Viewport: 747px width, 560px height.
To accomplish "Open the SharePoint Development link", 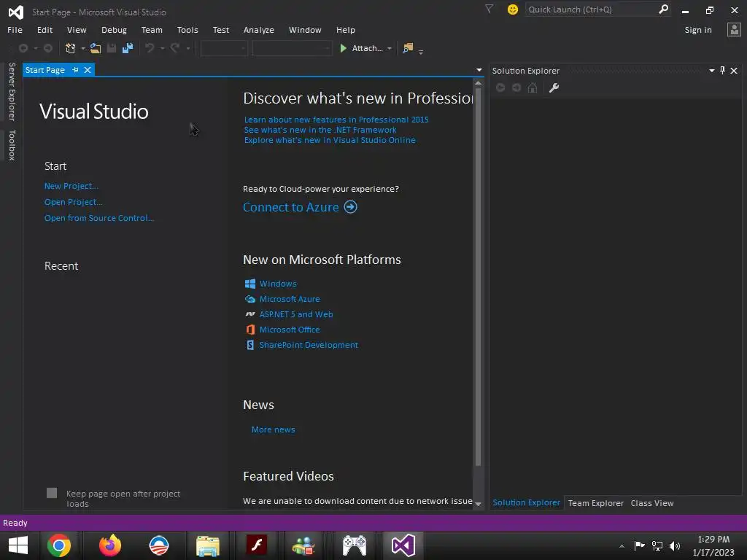I will [309, 345].
